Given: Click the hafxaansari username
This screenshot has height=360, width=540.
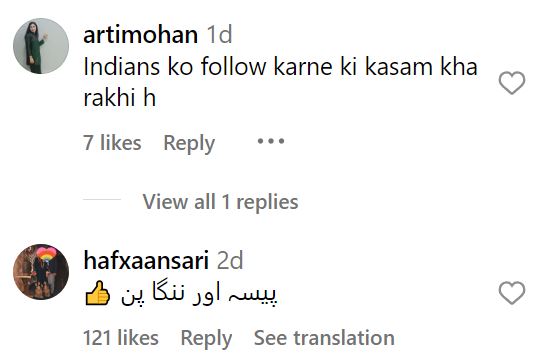Looking at the screenshot, I should point(146,260).
